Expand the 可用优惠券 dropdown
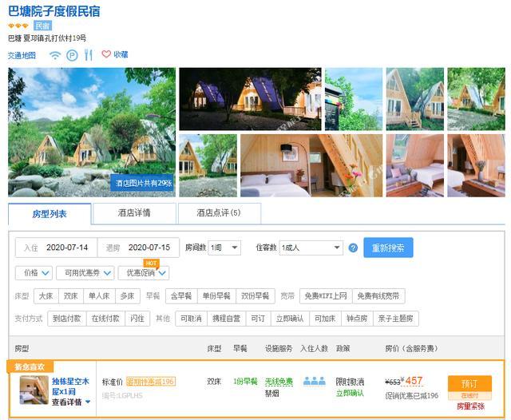Viewport: 511px width, 420px height. tap(85, 273)
